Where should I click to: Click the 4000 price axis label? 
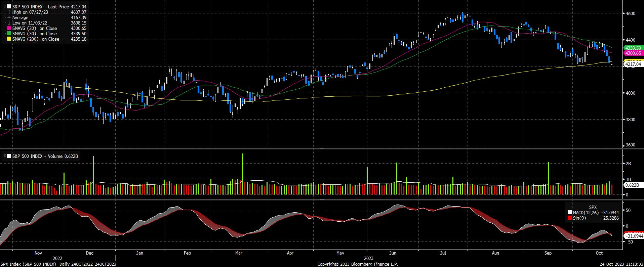click(x=631, y=93)
